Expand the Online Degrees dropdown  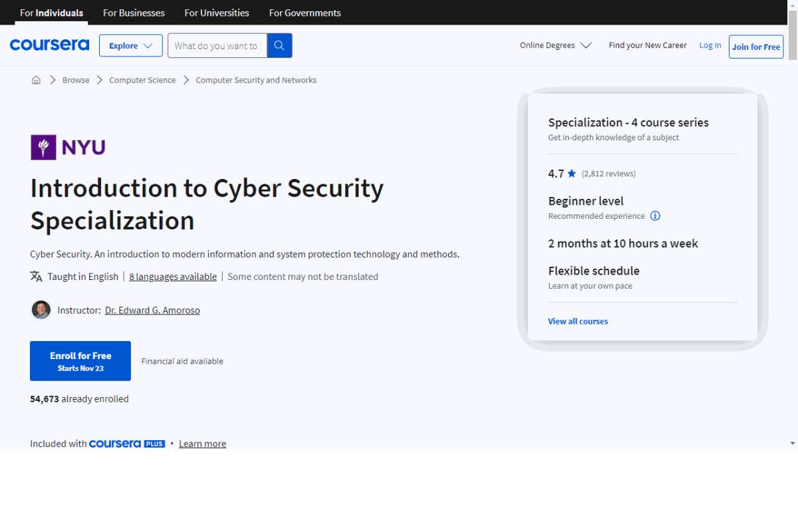[x=555, y=45]
